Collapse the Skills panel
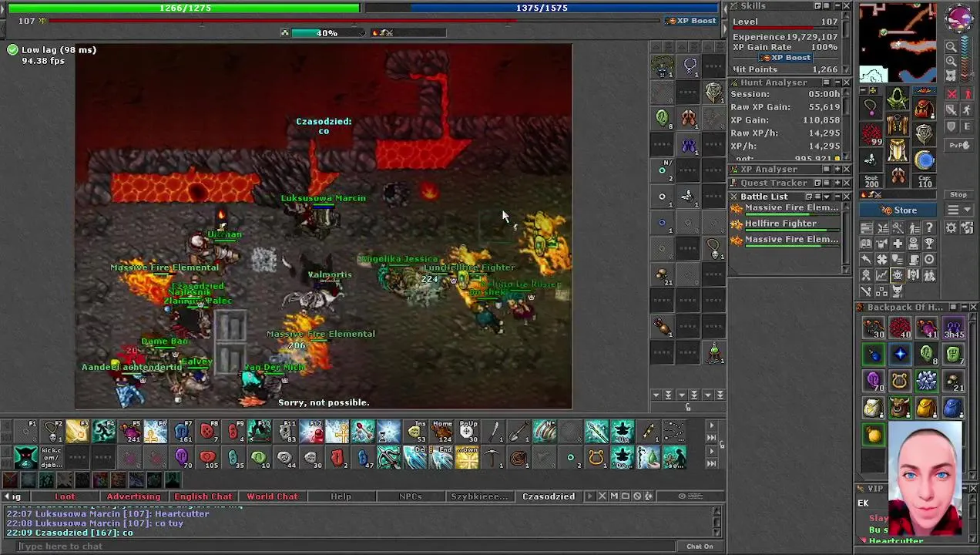 (837, 5)
